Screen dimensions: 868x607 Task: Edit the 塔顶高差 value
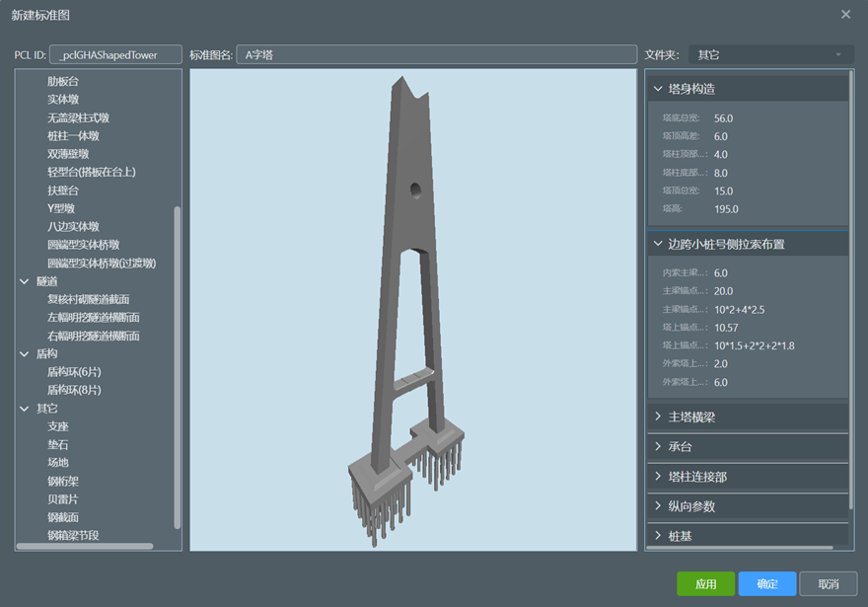(721, 136)
